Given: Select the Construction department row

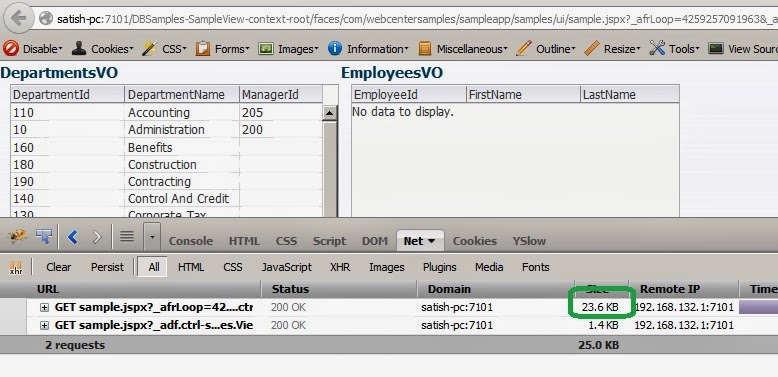Looking at the screenshot, I should click(x=166, y=164).
